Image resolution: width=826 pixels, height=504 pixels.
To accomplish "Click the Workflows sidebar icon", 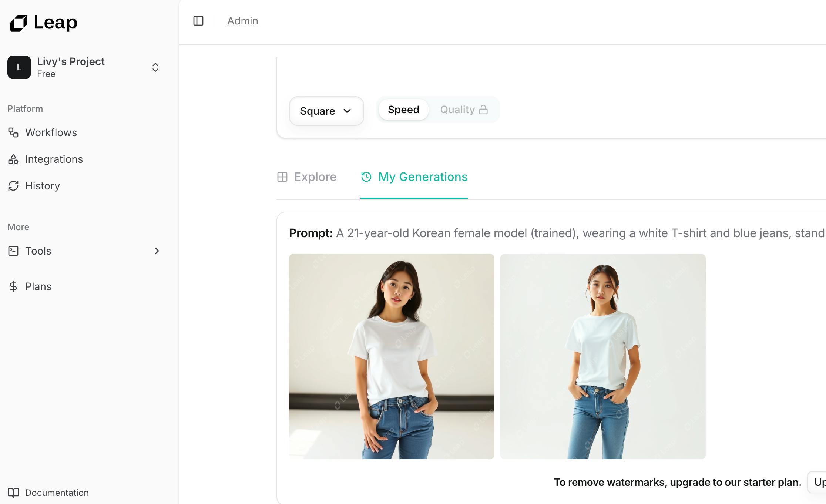I will coord(13,132).
